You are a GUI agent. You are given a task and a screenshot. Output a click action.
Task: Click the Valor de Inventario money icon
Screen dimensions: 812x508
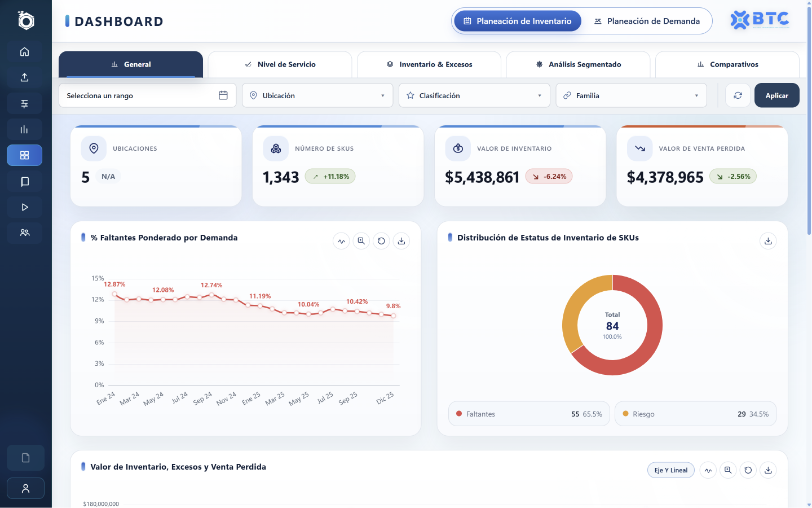pyautogui.click(x=458, y=148)
